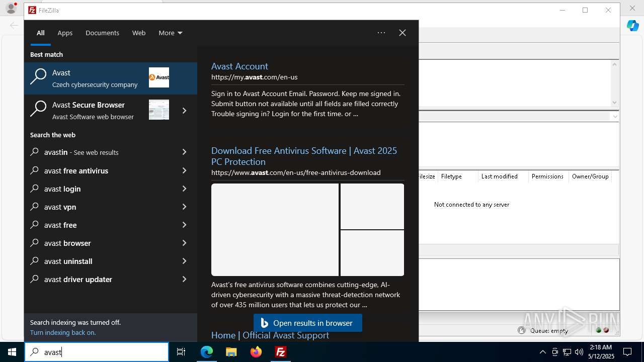644x362 pixels.
Task: Click the Windows Start button
Action: 12,352
